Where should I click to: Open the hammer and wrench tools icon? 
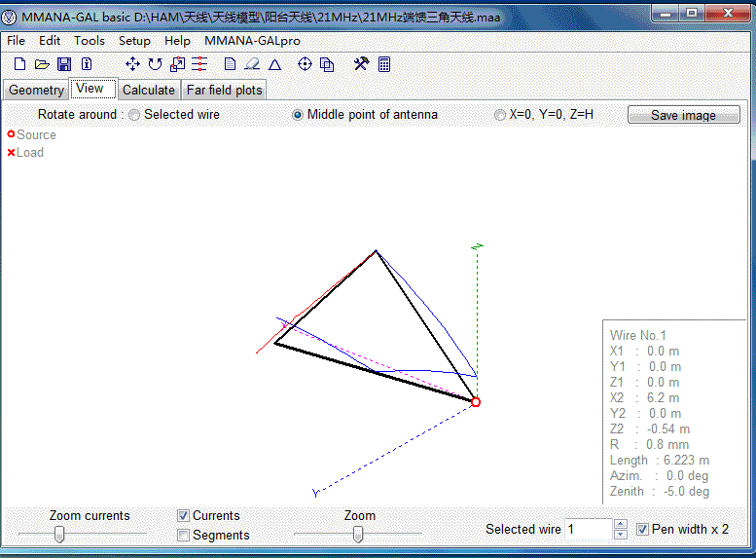click(361, 63)
